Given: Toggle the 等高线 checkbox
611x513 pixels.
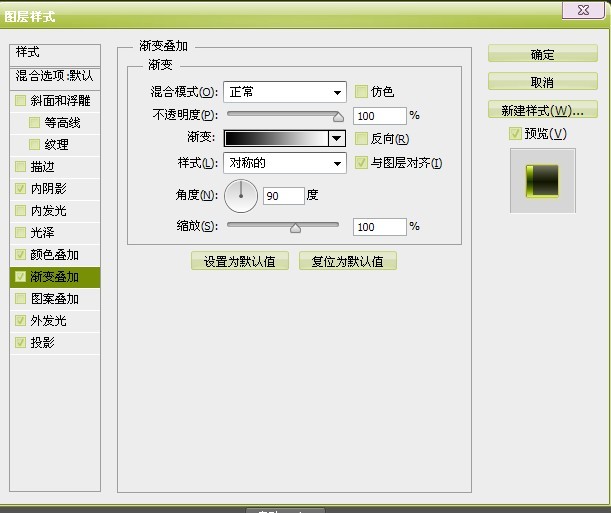Looking at the screenshot, I should click(34, 123).
